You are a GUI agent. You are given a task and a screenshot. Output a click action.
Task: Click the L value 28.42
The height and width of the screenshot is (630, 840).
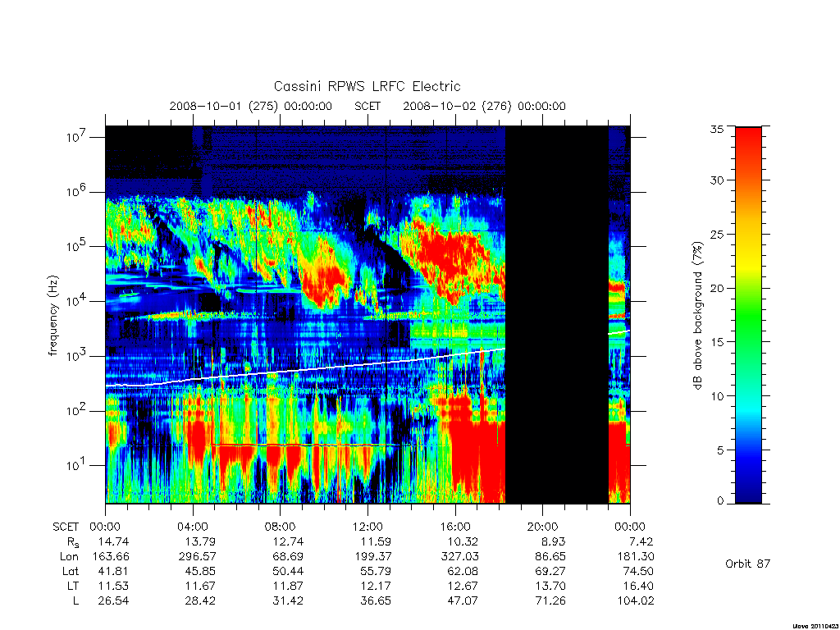[x=200, y=600]
